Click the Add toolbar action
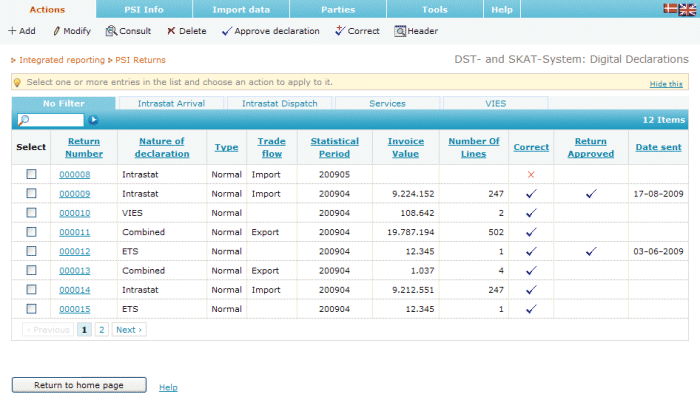Image resolution: width=700 pixels, height=397 pixels. pyautogui.click(x=22, y=31)
